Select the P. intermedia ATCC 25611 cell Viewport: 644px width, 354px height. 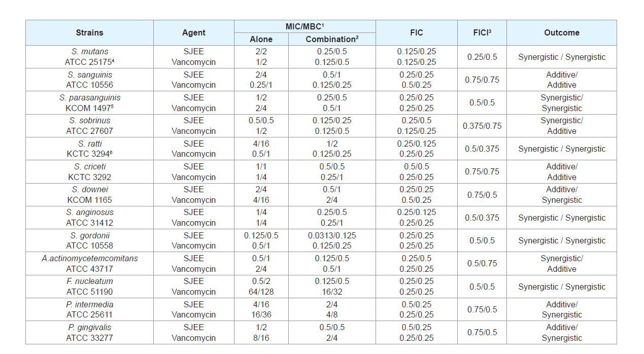coord(89,309)
